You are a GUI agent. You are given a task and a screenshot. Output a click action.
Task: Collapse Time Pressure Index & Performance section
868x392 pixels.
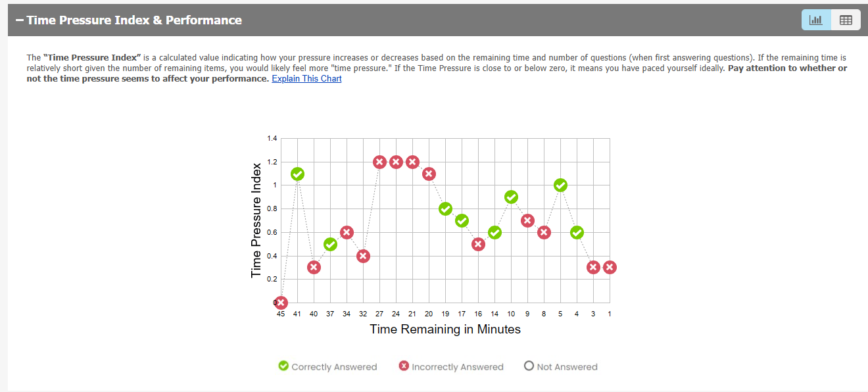point(20,20)
